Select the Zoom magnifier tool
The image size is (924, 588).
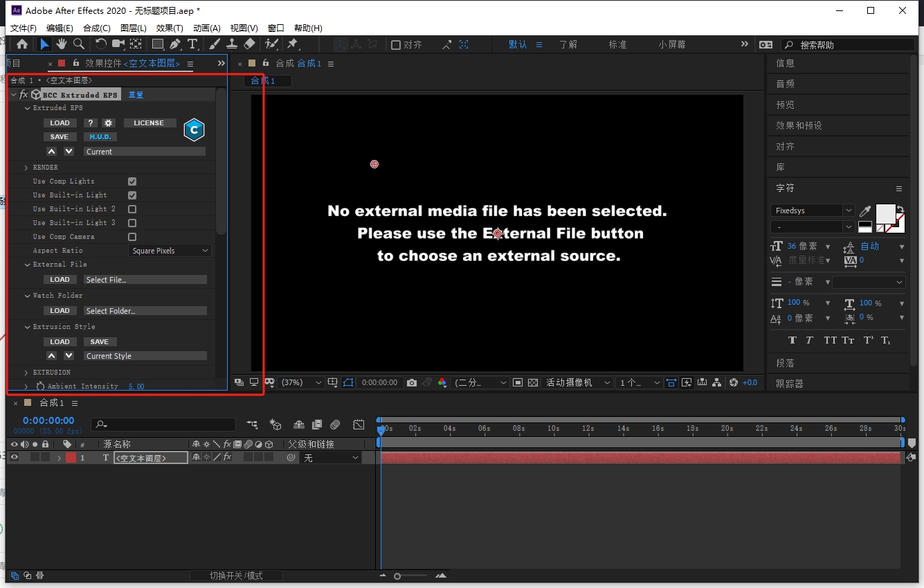(79, 44)
